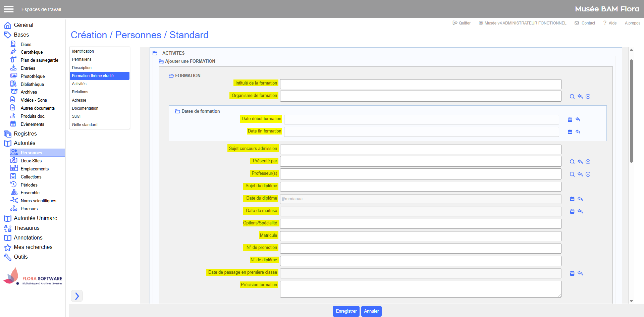Open calendar for Date de passage en première classe
Image resolution: width=644 pixels, height=317 pixels.
[572, 273]
